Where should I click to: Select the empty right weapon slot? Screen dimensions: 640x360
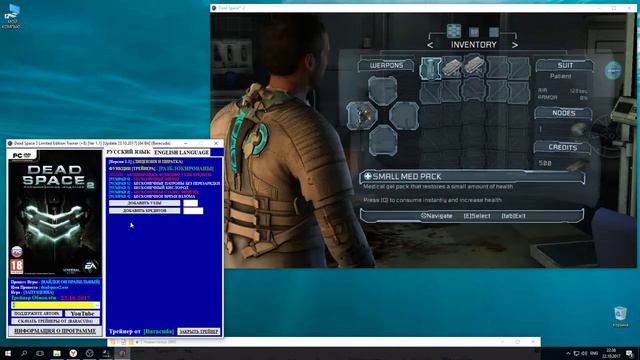[404, 116]
